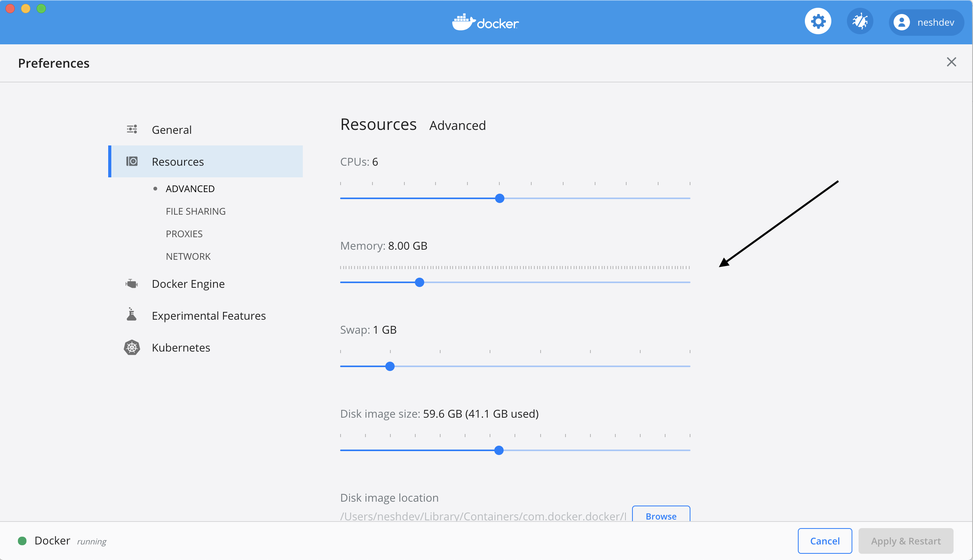Viewport: 973px width, 560px height.
Task: Click Browse for disk image location
Action: (x=661, y=515)
